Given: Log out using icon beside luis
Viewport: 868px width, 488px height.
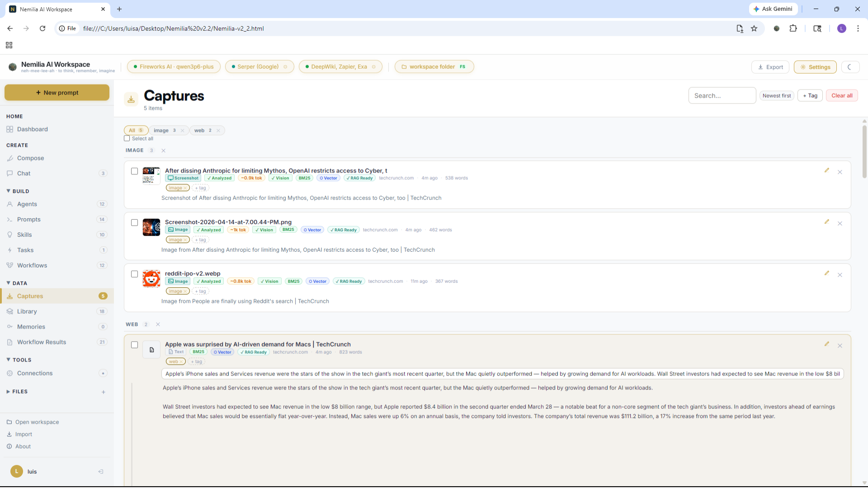Looking at the screenshot, I should (101, 472).
